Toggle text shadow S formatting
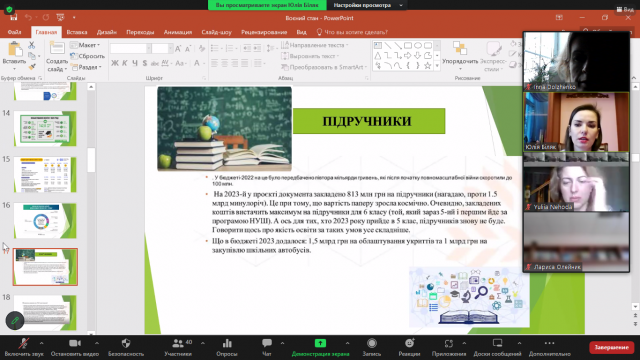This screenshot has width=640, height=360. point(144,63)
